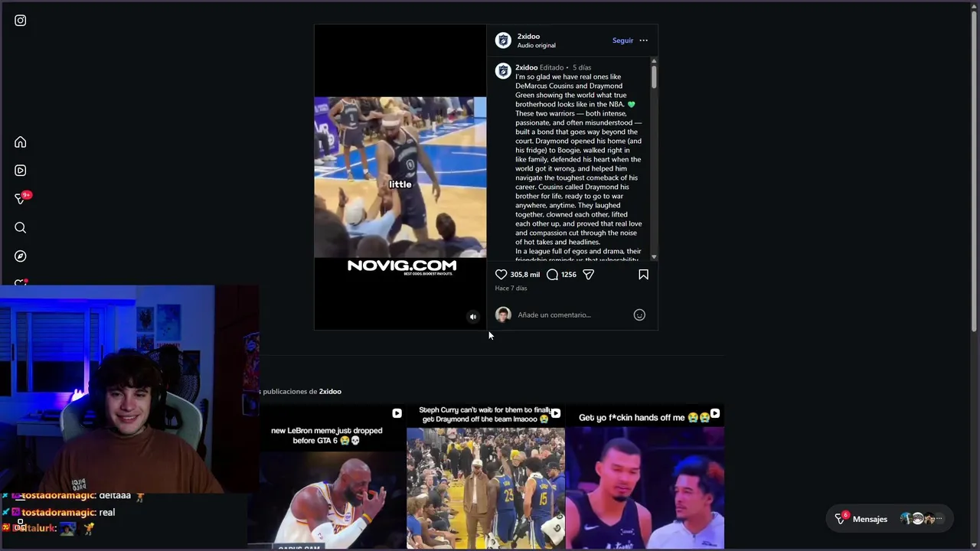The image size is (980, 551).
Task: Open Explore compass icon
Action: click(x=21, y=256)
